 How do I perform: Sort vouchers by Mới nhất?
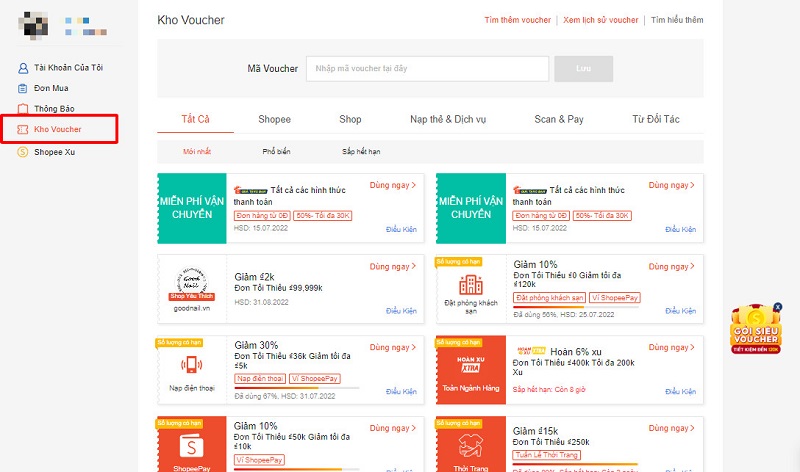coord(196,152)
